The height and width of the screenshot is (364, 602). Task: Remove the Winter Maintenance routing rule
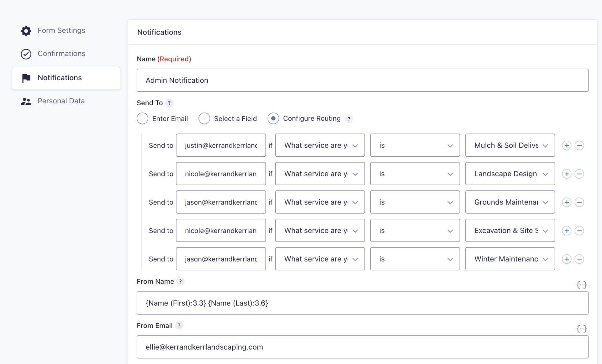[x=579, y=259]
